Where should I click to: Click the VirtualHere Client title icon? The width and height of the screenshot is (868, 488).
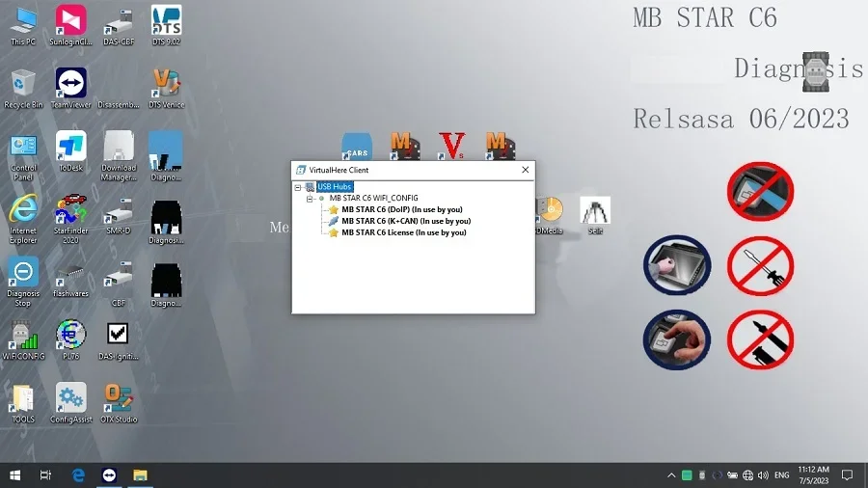[x=301, y=170]
